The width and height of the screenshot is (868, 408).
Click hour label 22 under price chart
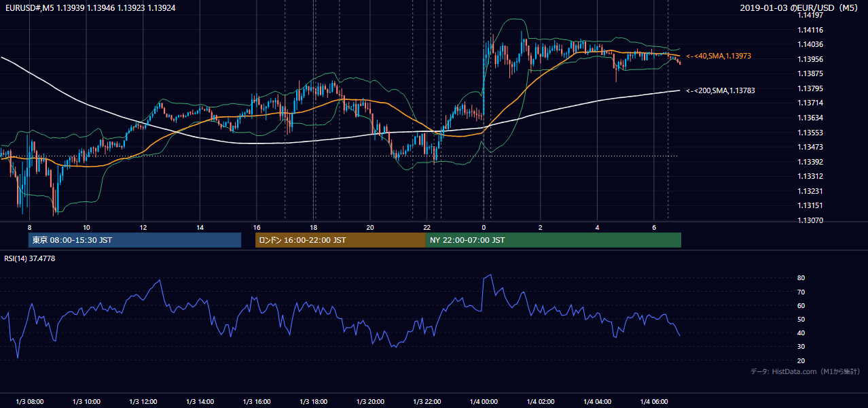pos(427,227)
